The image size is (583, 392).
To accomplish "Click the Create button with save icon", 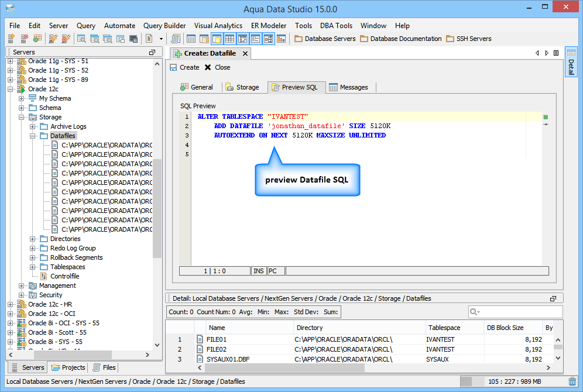I will [x=184, y=67].
